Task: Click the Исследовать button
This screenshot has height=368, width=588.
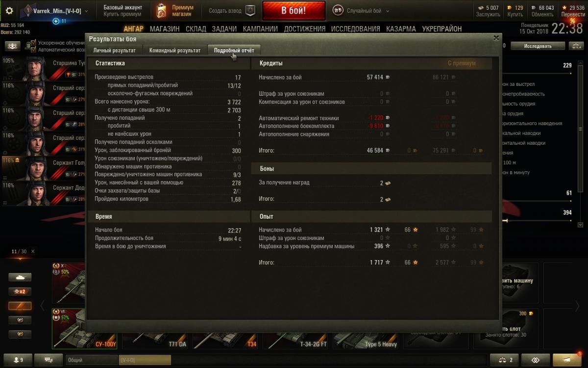Action: (538, 46)
